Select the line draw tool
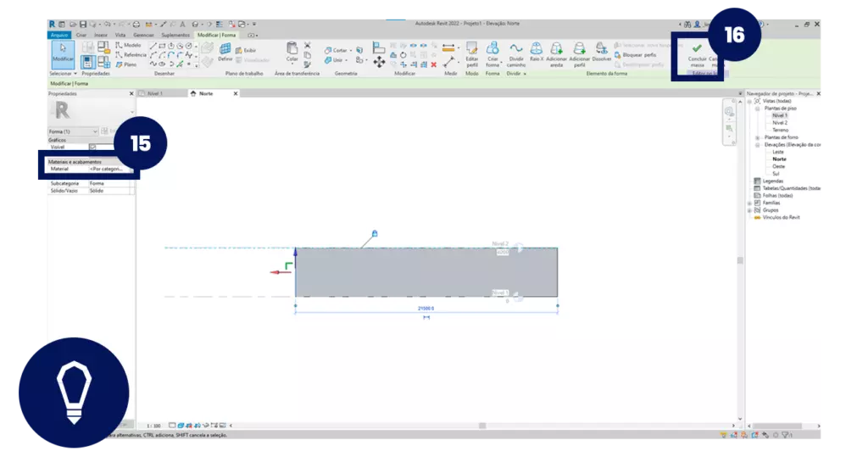Image resolution: width=868 pixels, height=457 pixels. (153, 46)
